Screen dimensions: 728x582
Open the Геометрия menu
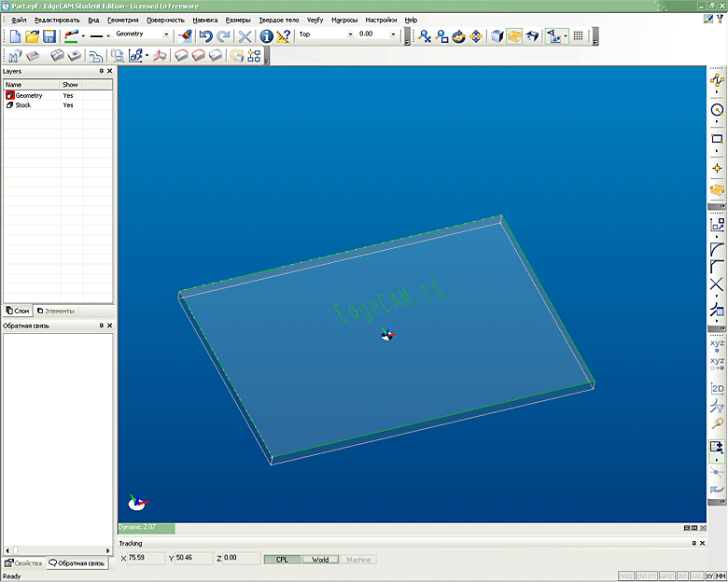[123, 20]
